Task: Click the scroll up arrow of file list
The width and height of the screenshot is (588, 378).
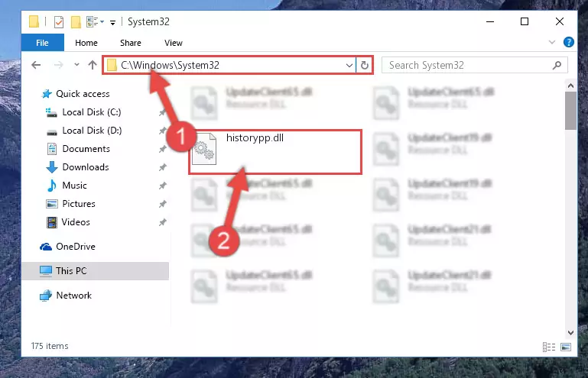Action: 570,86
